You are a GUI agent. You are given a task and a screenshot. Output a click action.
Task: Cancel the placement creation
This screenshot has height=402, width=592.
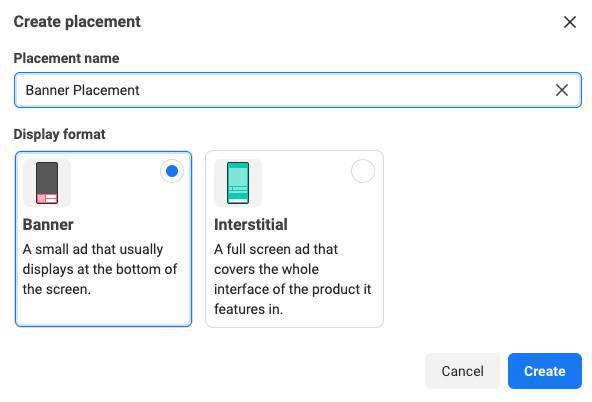[462, 371]
